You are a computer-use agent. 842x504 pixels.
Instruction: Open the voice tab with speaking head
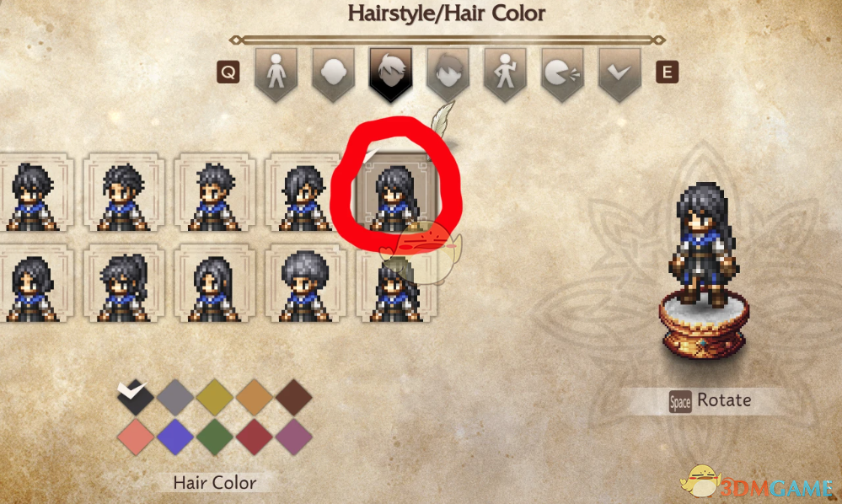point(562,73)
